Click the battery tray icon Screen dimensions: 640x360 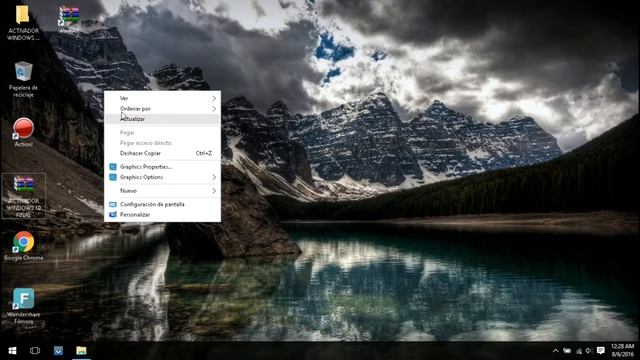coord(567,351)
